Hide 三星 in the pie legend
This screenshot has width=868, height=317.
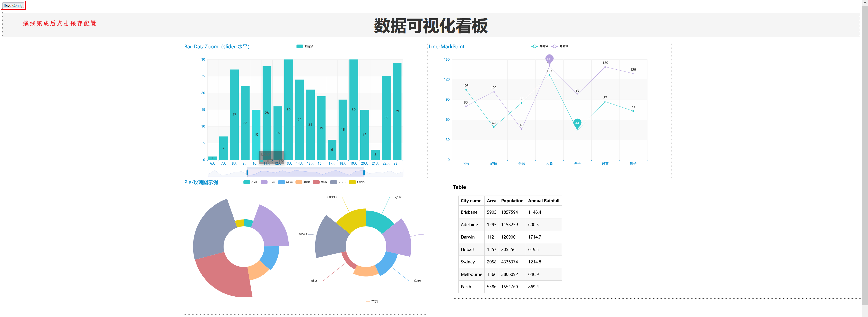pos(264,182)
